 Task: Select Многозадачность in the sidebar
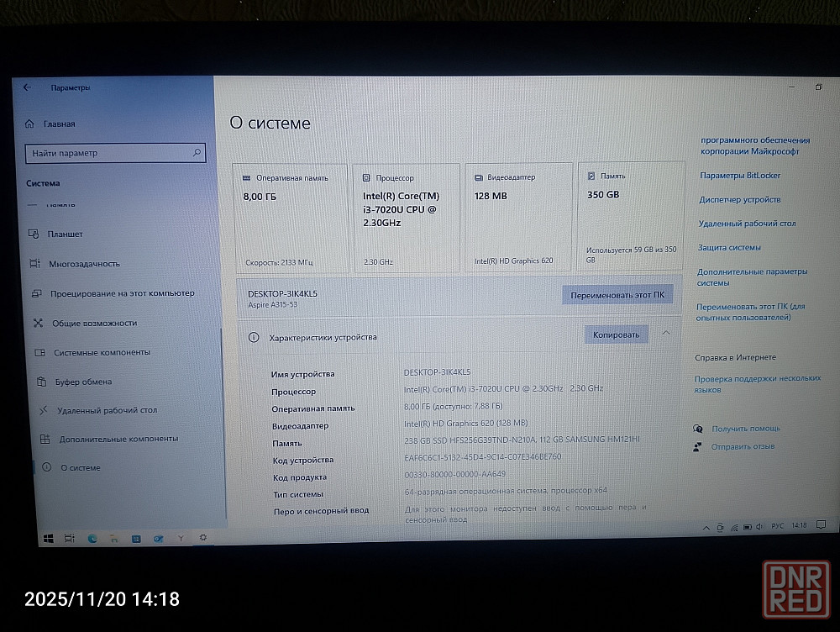(83, 263)
